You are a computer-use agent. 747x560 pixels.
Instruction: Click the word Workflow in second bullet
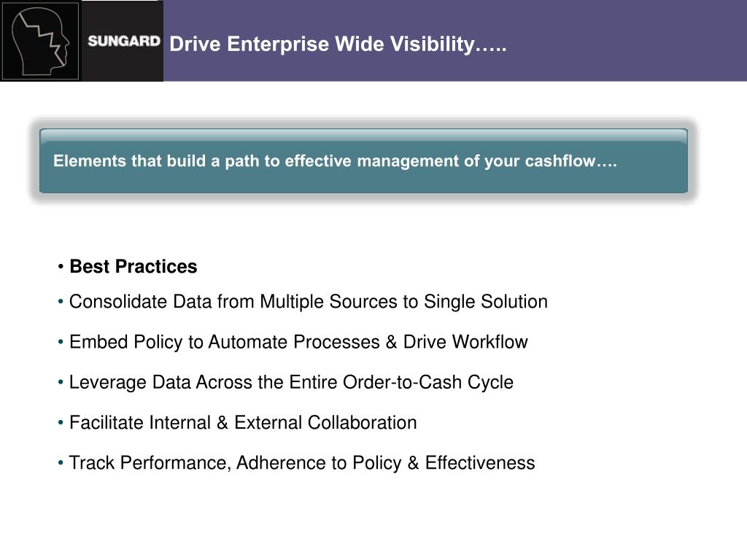pos(489,342)
